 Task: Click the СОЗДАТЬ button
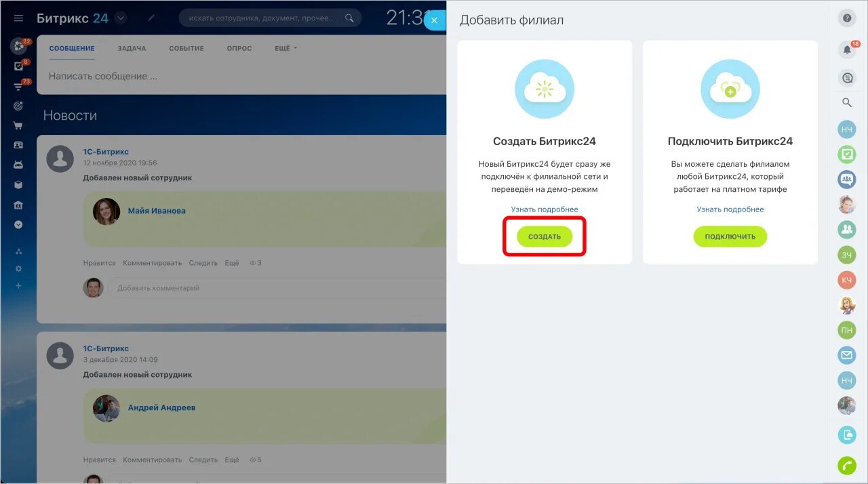[545, 237]
